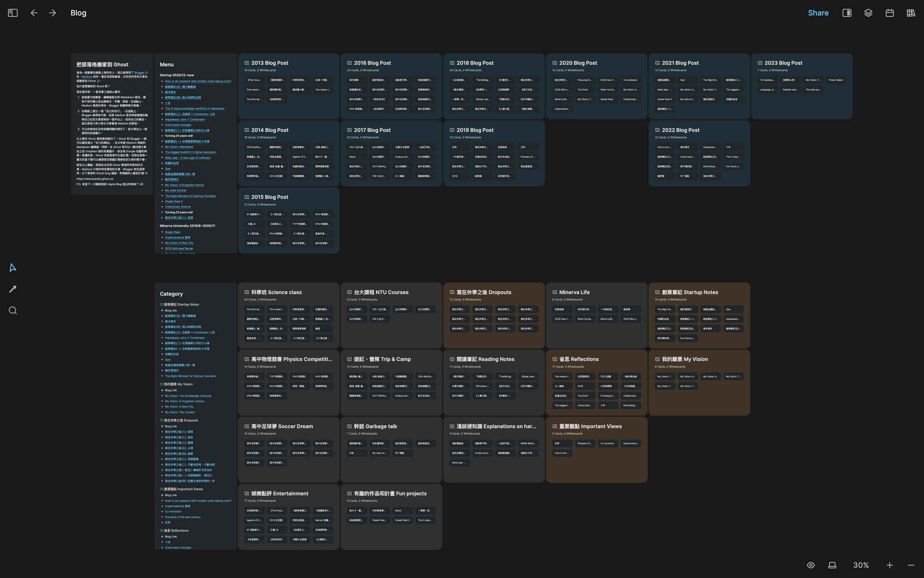
Task: Toggle the eye visibility icon
Action: 811,565
